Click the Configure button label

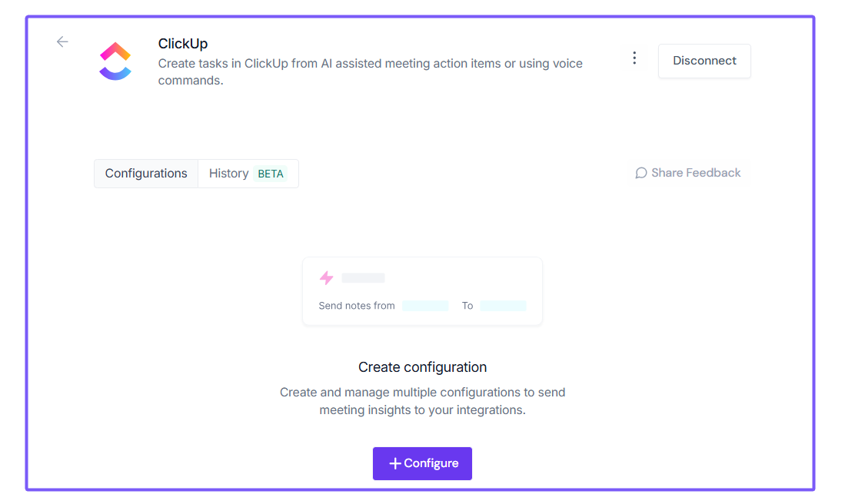[x=431, y=463]
